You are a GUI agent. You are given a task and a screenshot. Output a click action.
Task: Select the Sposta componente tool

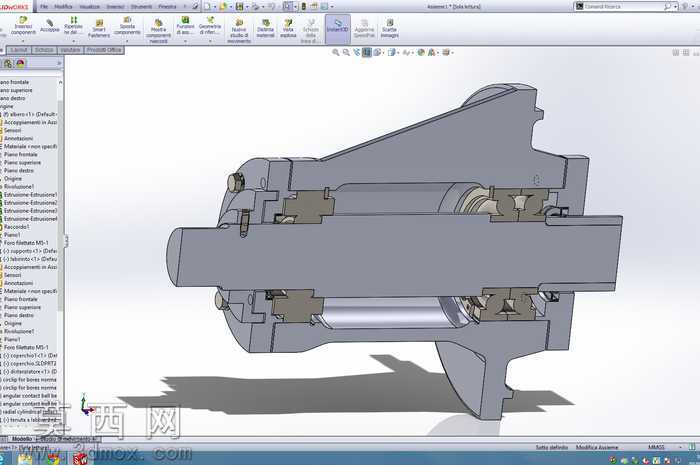coord(127,26)
